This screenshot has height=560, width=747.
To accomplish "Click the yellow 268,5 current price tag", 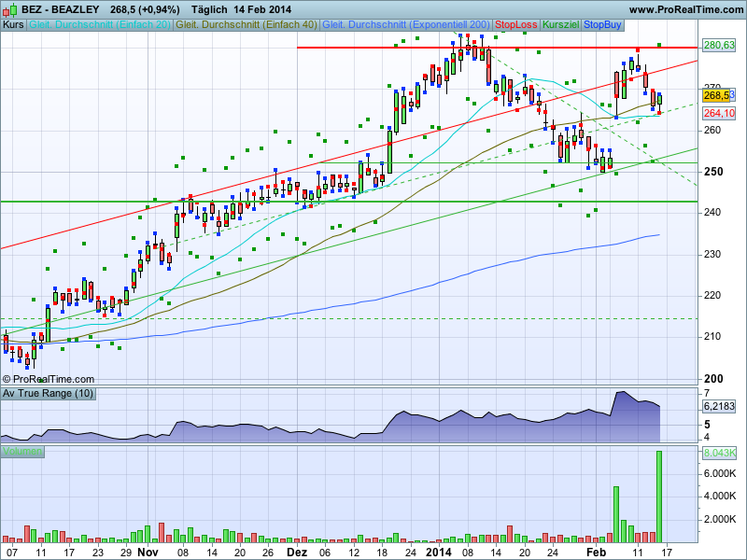I will point(716,95).
